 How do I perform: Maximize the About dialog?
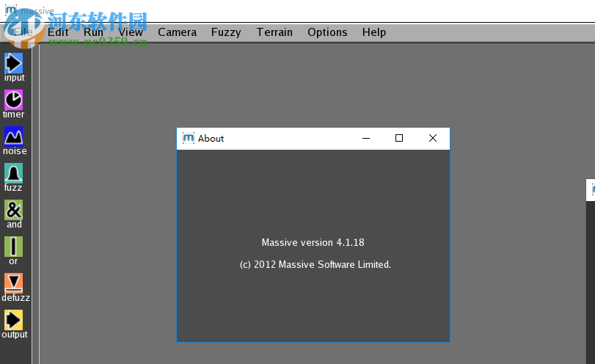[x=399, y=138]
